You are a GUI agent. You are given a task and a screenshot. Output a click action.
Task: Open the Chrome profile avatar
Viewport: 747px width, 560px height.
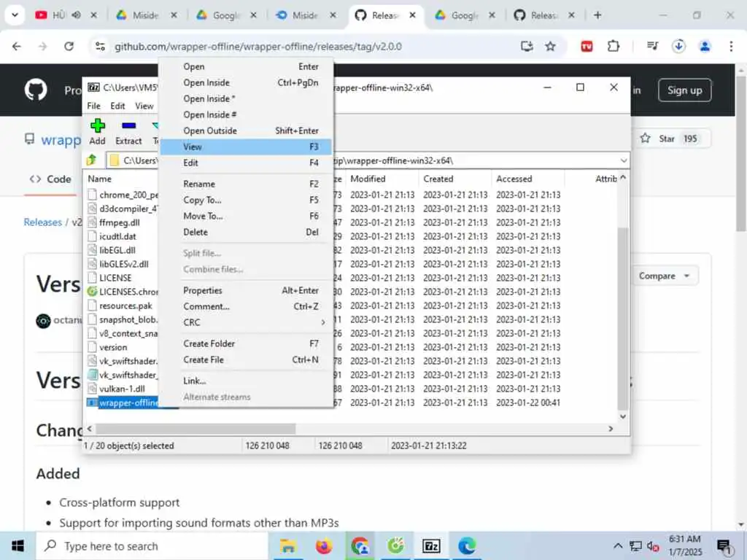[x=705, y=46]
